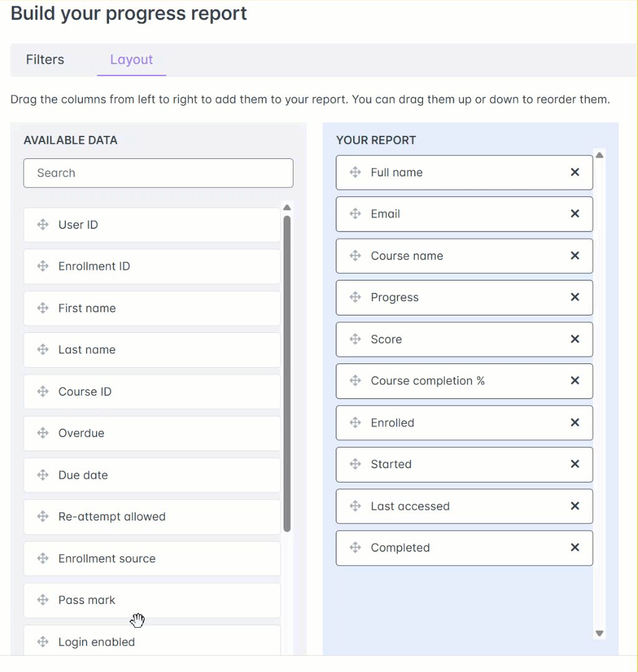The height and width of the screenshot is (672, 638).
Task: Delete Completed from the report list
Action: [x=574, y=548]
